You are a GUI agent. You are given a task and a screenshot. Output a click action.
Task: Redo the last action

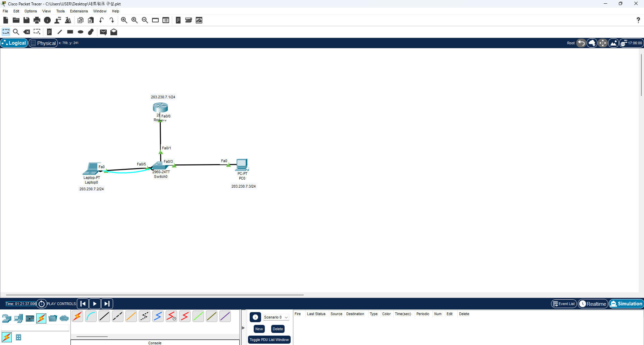[111, 20]
